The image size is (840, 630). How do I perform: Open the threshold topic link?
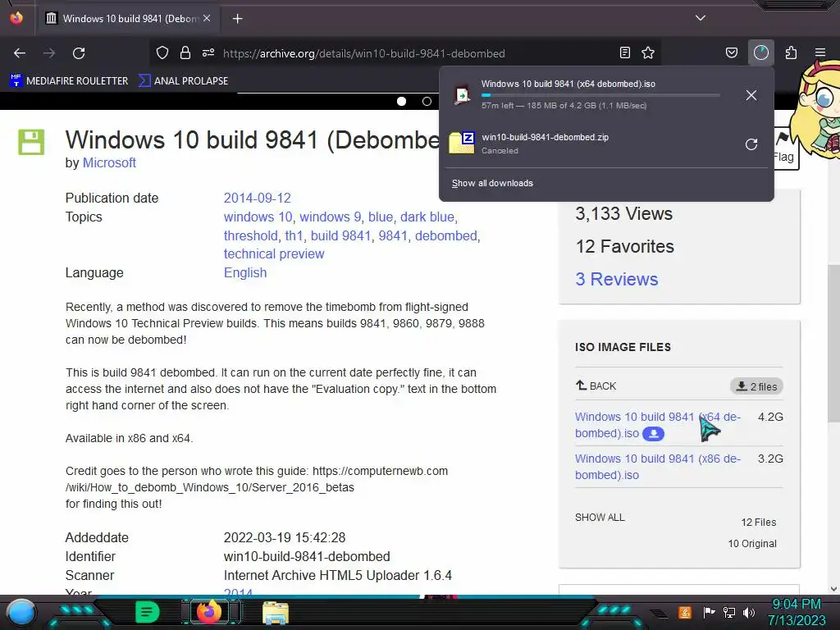pos(250,235)
